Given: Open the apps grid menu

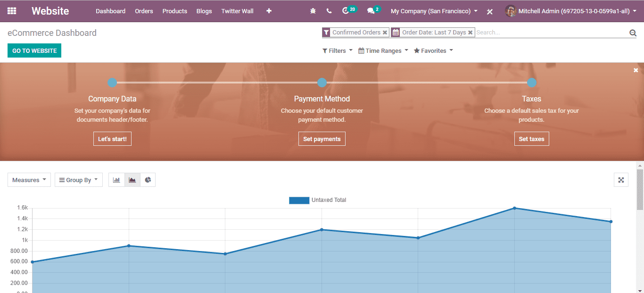Looking at the screenshot, I should click(12, 11).
